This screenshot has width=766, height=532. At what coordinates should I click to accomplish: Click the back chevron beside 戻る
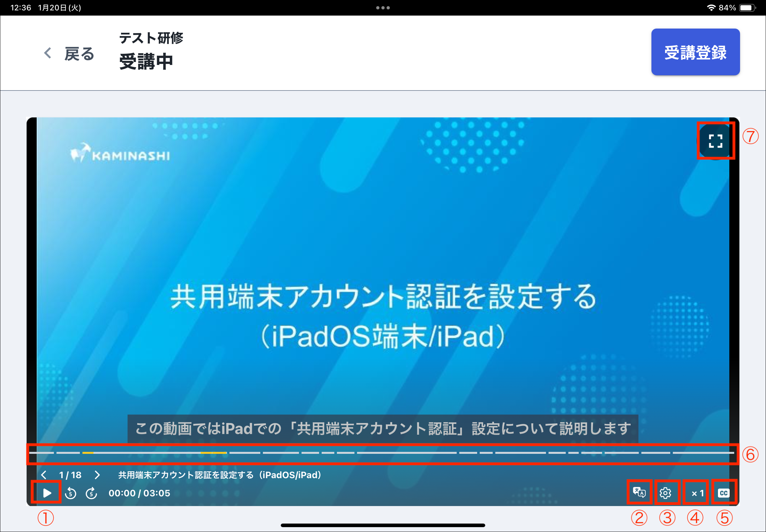coord(48,53)
